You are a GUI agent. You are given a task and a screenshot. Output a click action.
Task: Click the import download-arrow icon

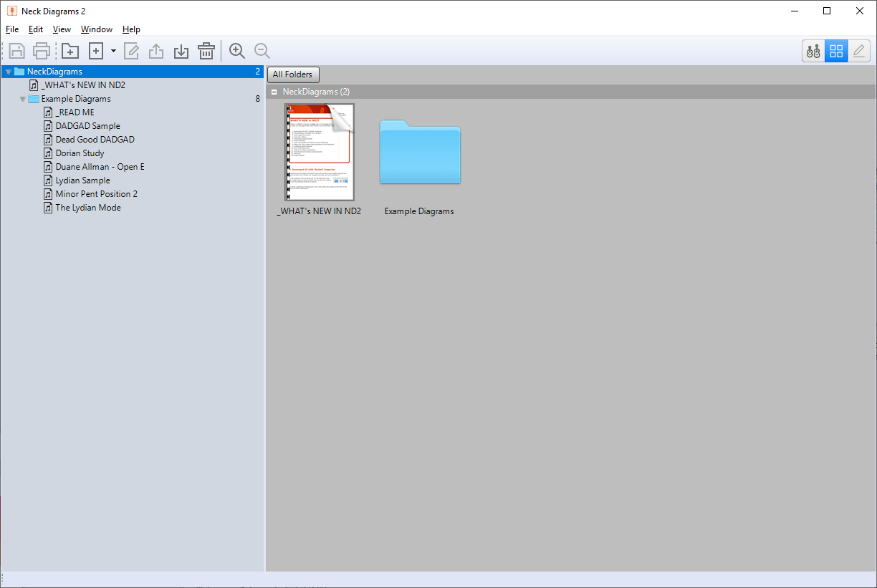(181, 51)
